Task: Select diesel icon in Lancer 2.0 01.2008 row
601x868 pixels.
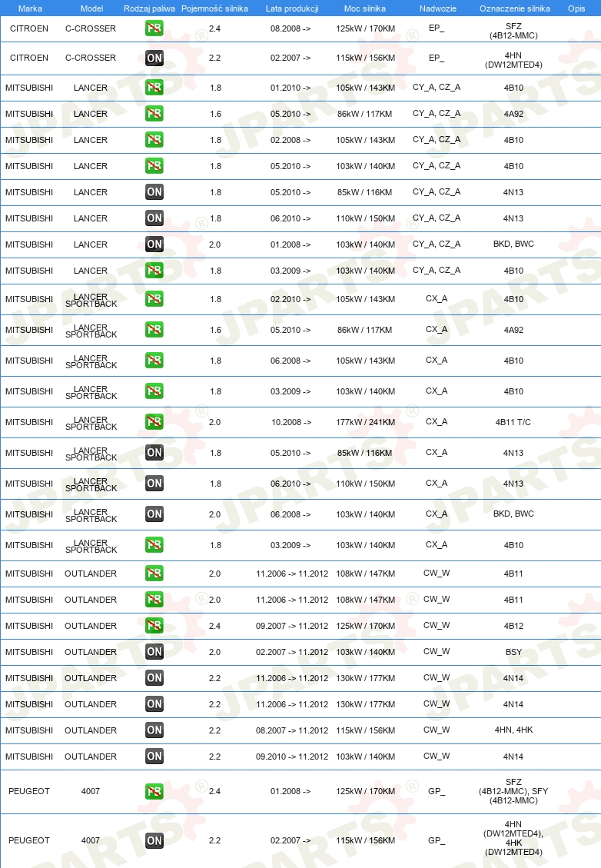Action: (x=154, y=244)
